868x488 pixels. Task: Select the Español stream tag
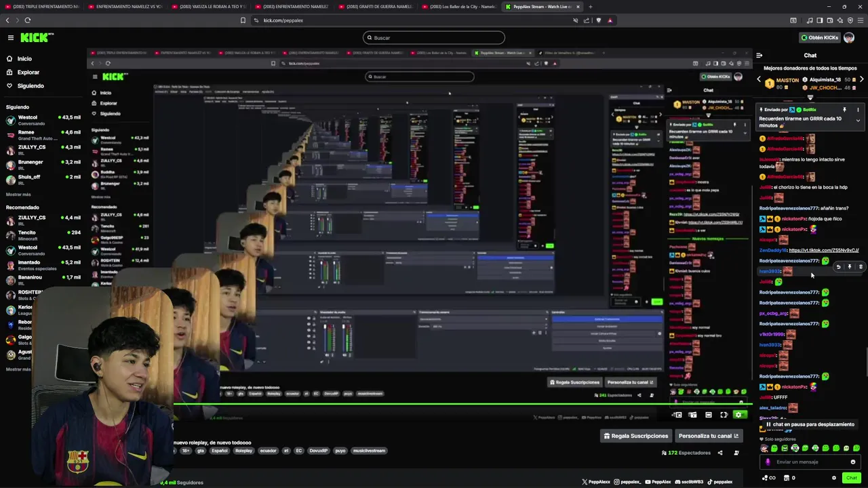[x=220, y=451]
